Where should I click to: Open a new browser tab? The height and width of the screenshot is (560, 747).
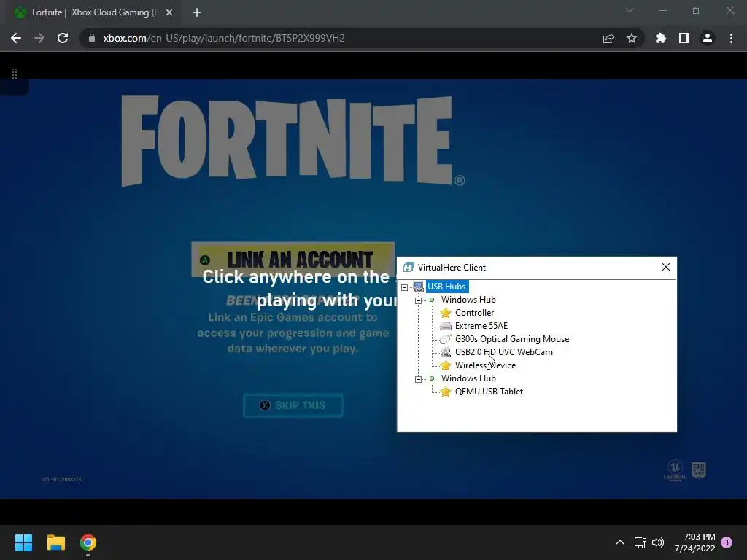197,12
